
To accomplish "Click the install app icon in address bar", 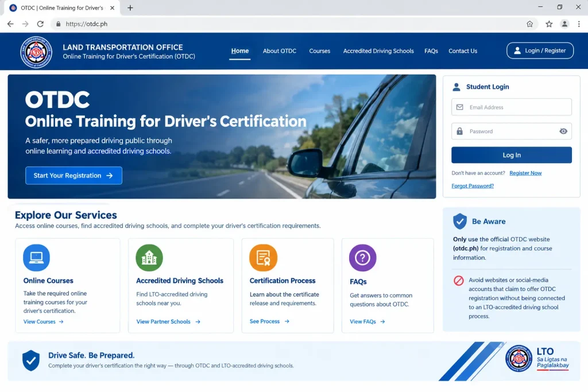I will click(x=529, y=24).
